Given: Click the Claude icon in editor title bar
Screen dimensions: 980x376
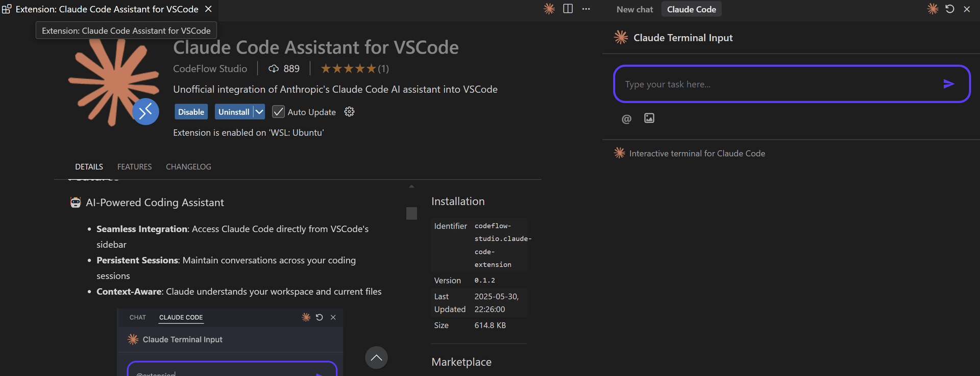Looking at the screenshot, I should [x=549, y=9].
